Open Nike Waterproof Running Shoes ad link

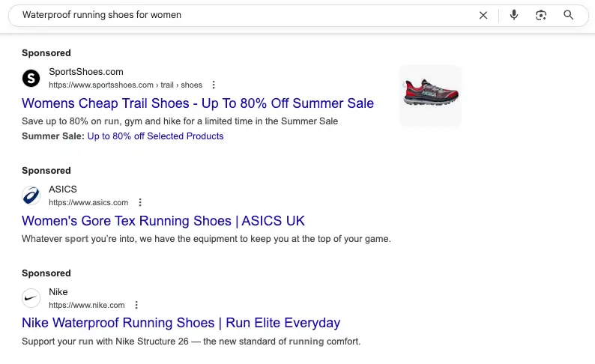[181, 323]
